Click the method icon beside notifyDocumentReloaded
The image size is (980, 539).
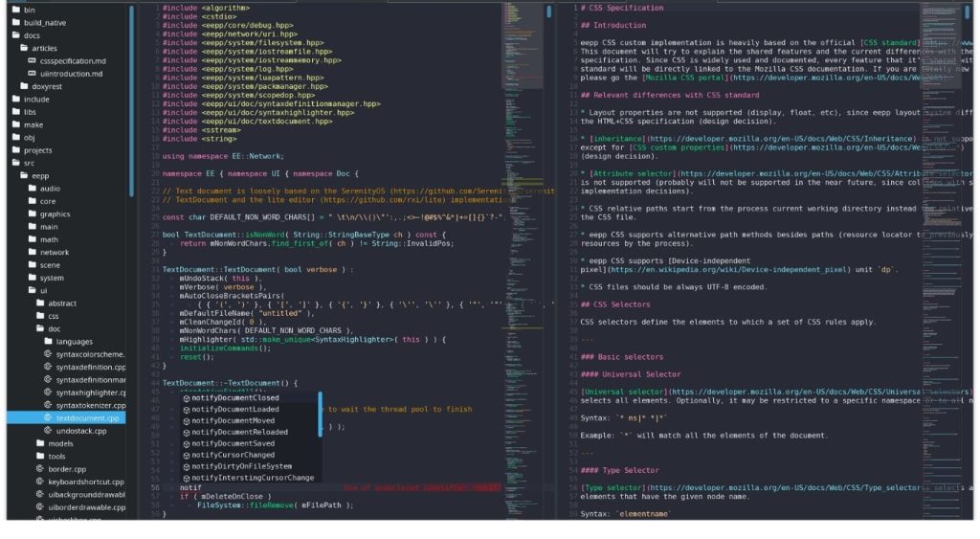(x=187, y=432)
